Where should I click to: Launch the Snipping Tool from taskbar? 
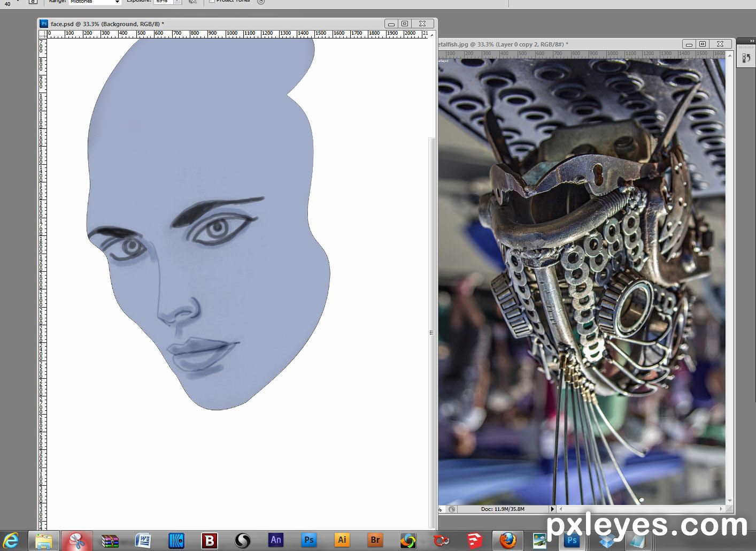click(76, 541)
